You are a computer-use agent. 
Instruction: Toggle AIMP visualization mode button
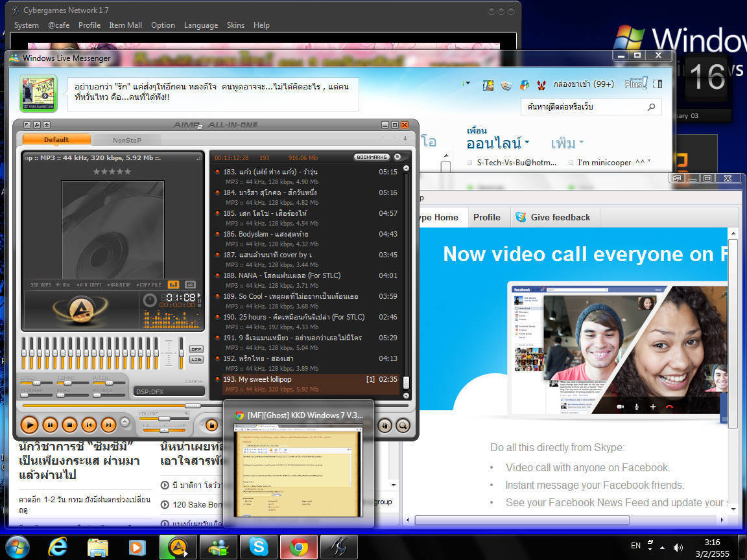click(x=173, y=285)
